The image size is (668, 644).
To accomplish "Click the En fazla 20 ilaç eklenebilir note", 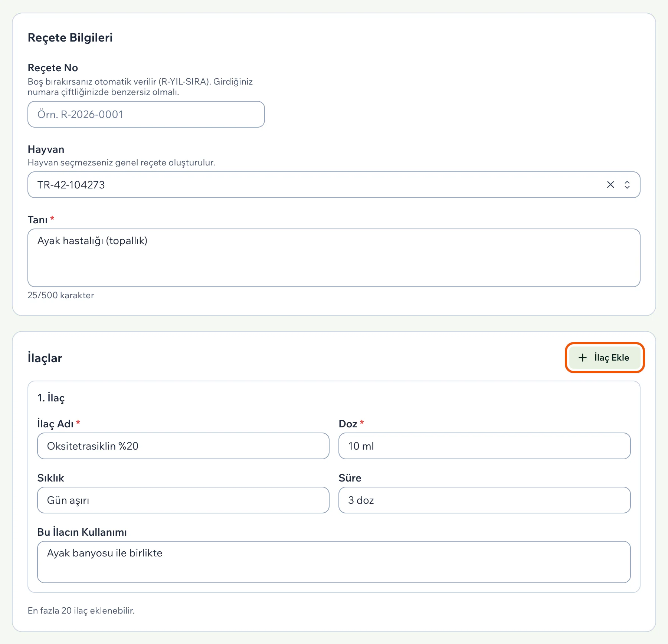I will [81, 611].
